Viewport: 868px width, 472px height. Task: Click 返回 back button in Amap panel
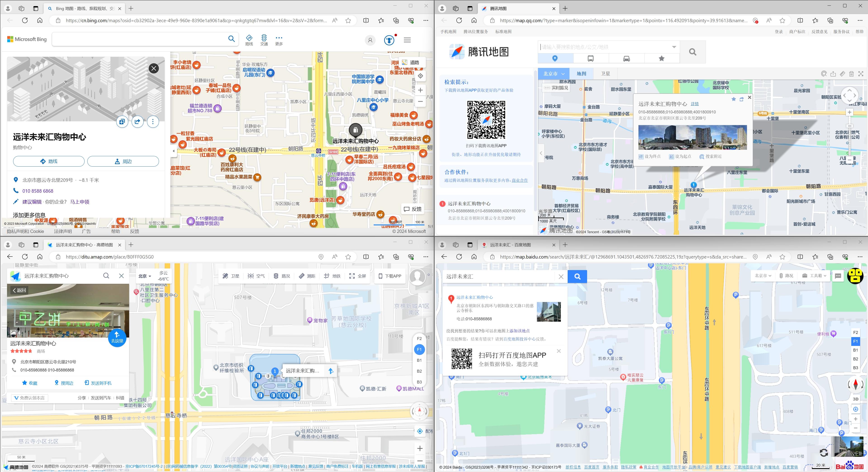19,290
